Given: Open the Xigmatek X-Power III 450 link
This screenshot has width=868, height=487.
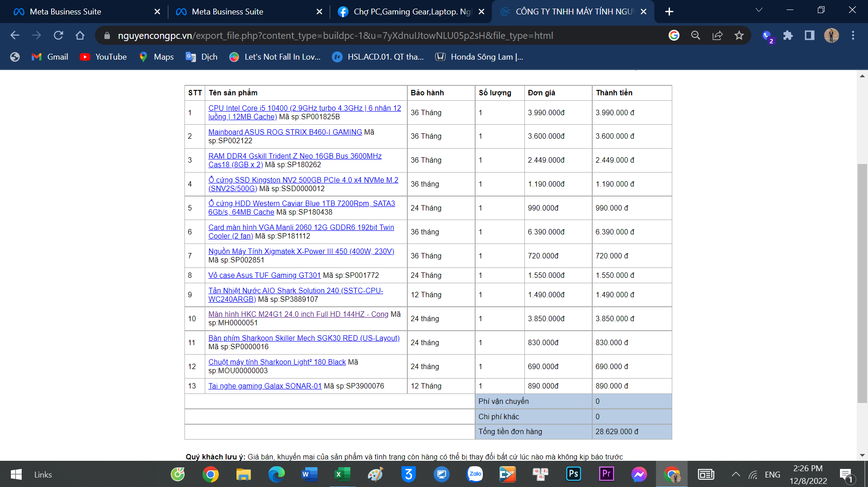Looking at the screenshot, I should 301,251.
